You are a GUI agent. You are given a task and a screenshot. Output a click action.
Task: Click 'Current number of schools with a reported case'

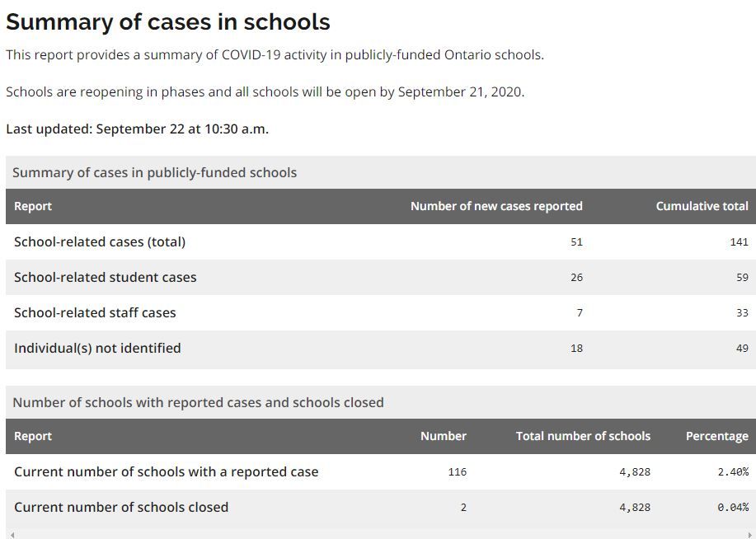click(x=166, y=471)
